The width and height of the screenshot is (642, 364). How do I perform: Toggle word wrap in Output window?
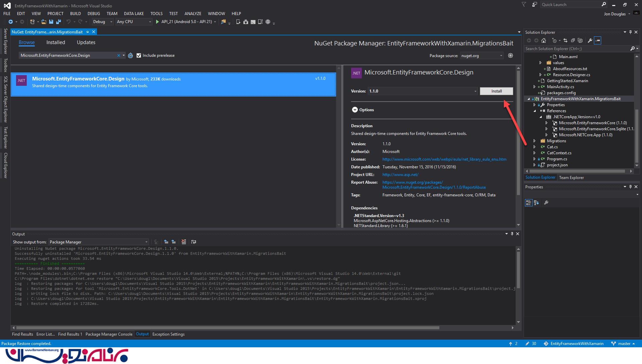pyautogui.click(x=193, y=242)
